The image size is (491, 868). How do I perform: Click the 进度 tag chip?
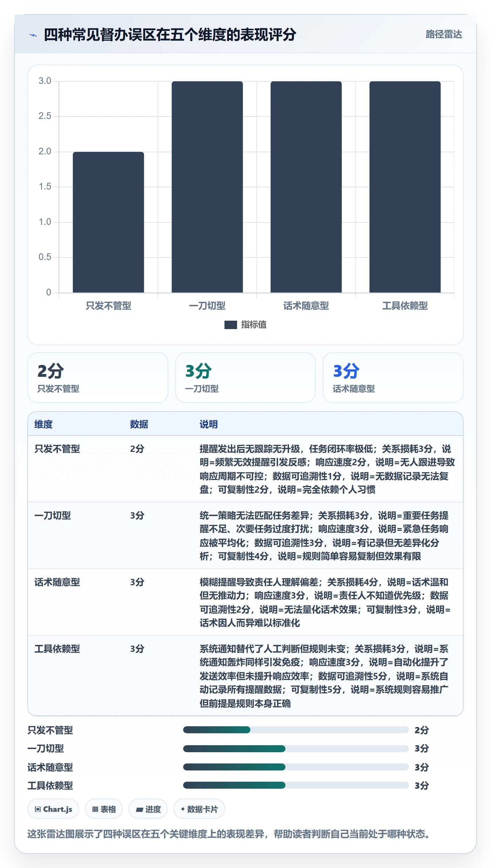148,809
